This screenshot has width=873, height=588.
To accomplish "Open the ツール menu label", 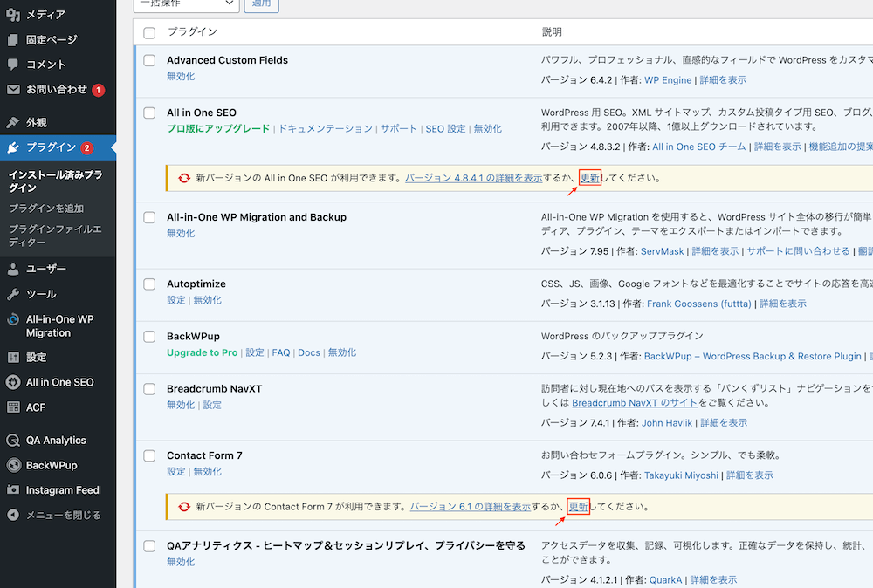I will (x=41, y=294).
